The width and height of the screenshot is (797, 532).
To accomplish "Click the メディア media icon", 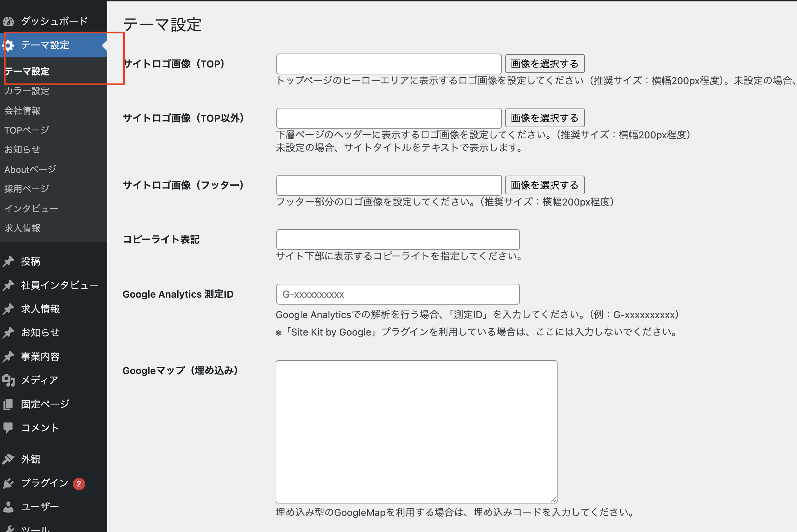I will (8, 380).
